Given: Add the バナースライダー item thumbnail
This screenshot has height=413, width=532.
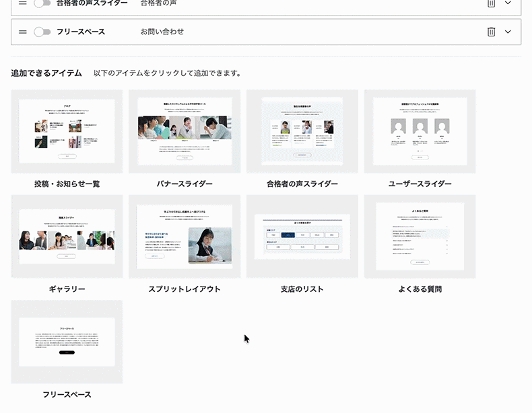Looking at the screenshot, I should (x=185, y=131).
